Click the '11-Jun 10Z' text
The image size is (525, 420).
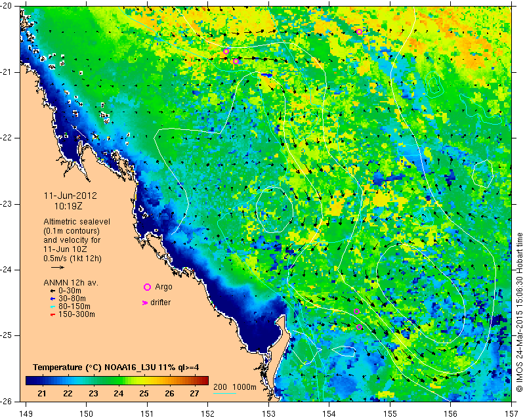65,249
